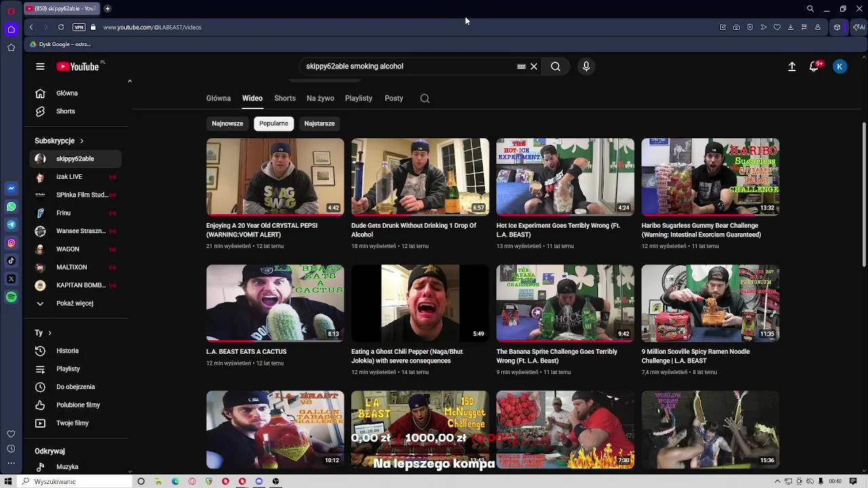The height and width of the screenshot is (488, 868).
Task: Open File Explorer from the taskbar
Action: 158,481
